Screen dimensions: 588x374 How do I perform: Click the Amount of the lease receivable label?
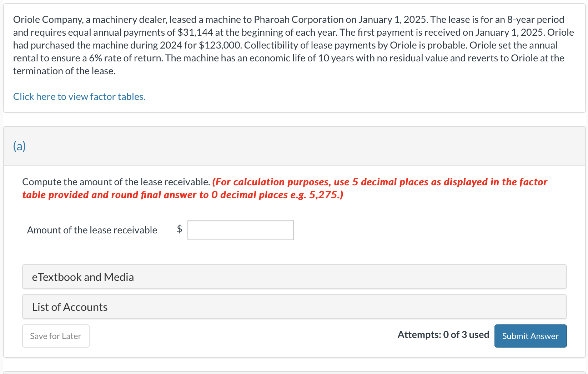point(92,230)
